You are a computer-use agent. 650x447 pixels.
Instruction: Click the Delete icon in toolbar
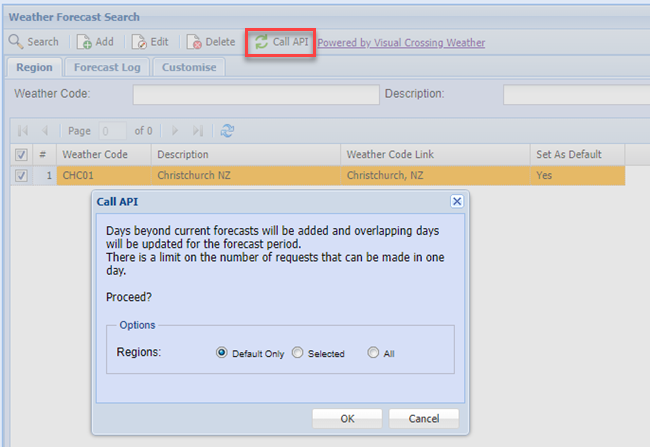click(x=194, y=42)
